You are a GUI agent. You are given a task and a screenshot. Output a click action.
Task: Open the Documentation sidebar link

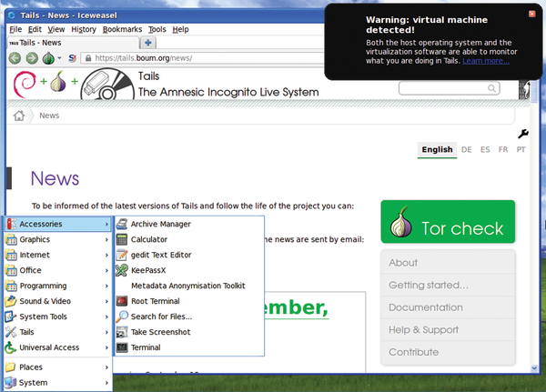coord(426,307)
